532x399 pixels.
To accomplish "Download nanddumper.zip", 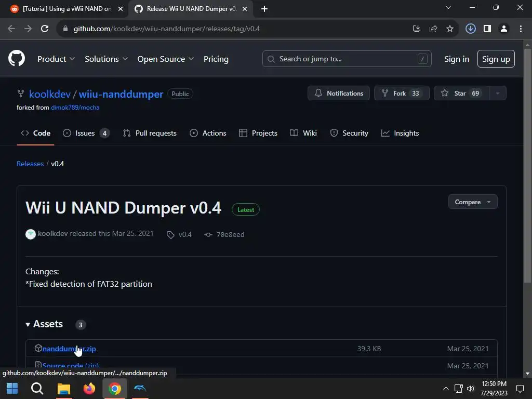I will [x=69, y=349].
